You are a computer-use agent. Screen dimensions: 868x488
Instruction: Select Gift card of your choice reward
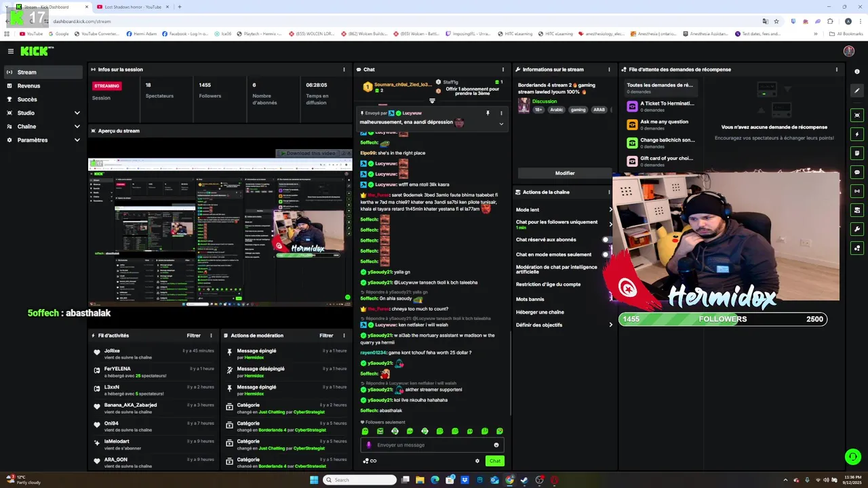click(x=660, y=161)
